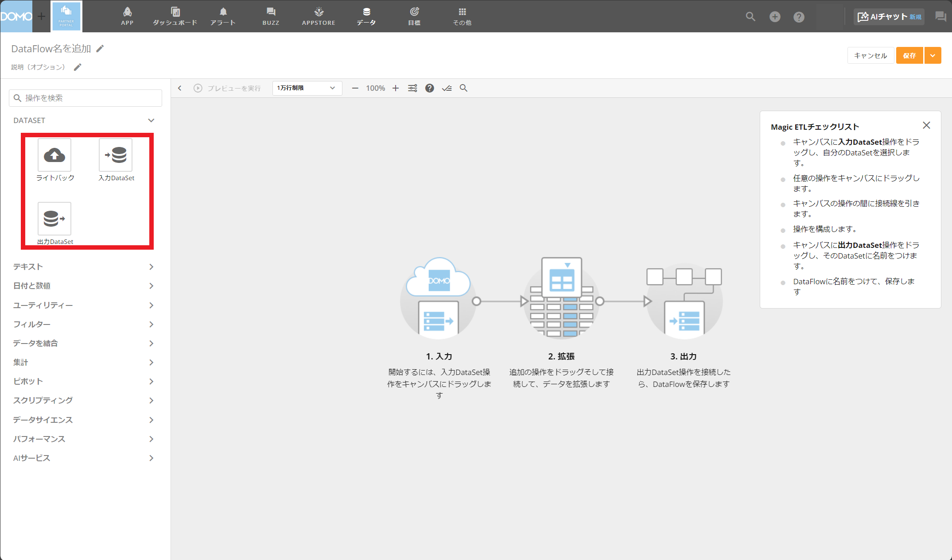Click the magnifier search icon in canvas toolbar

463,88
